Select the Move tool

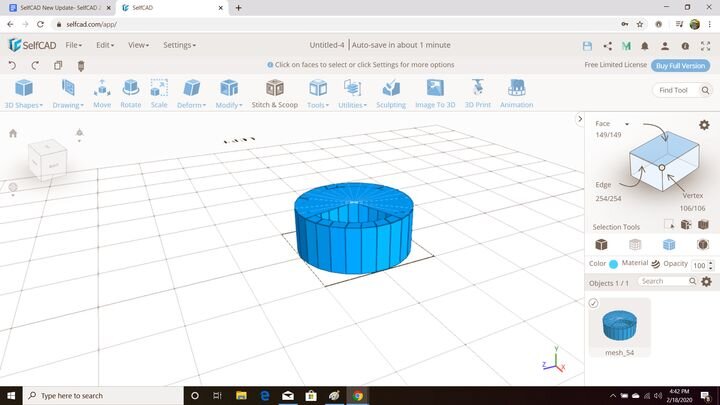[102, 92]
